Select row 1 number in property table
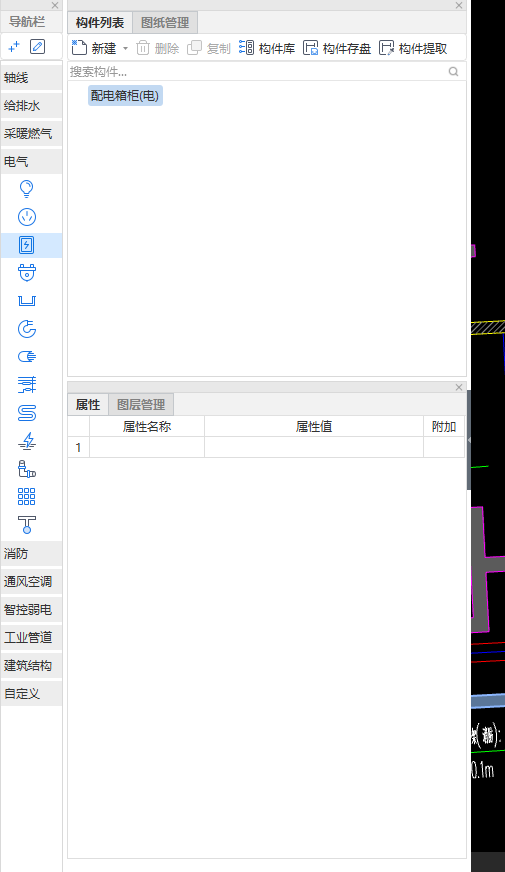The height and width of the screenshot is (872, 505). [x=78, y=447]
